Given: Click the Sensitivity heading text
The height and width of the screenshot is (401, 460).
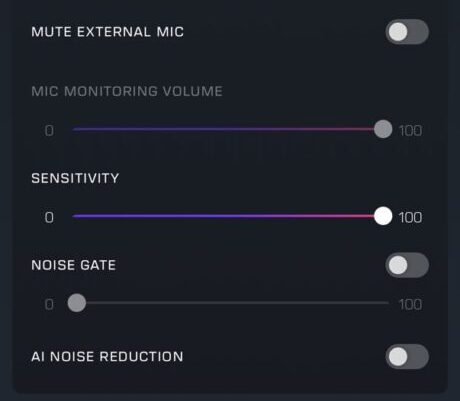Looking at the screenshot, I should [75, 178].
